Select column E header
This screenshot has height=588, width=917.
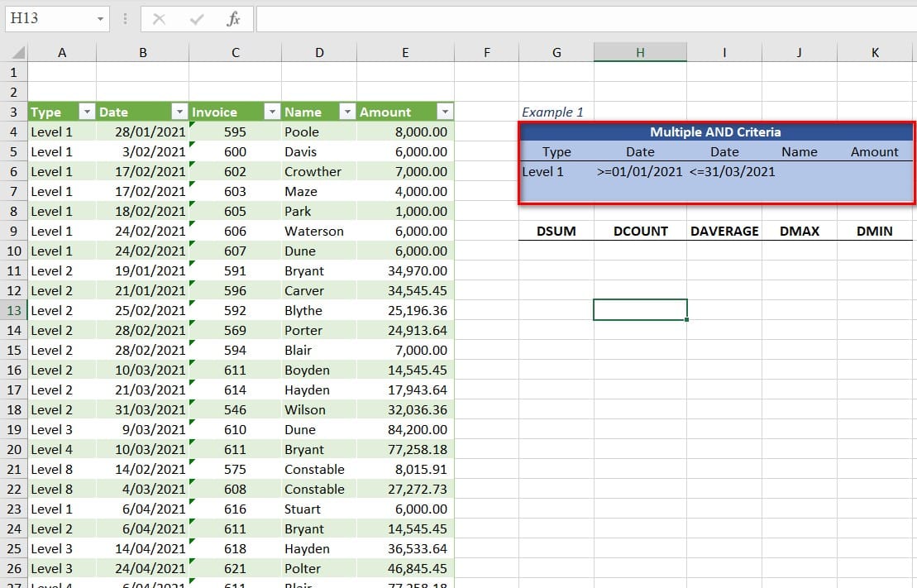(x=405, y=53)
